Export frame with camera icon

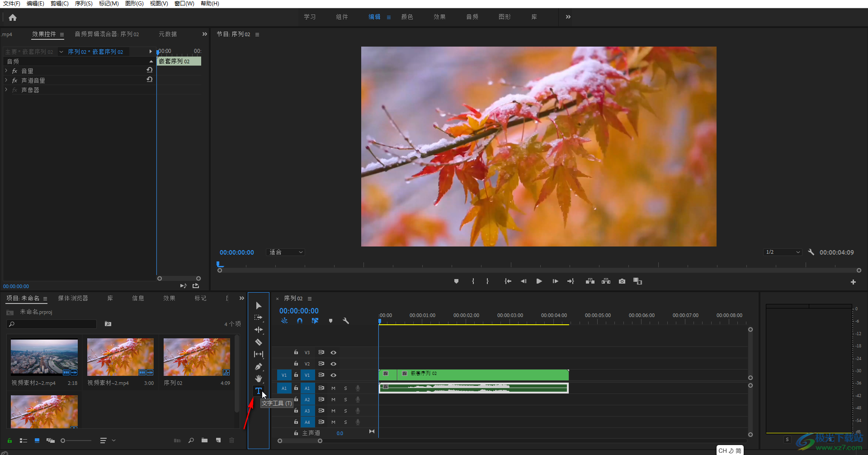(622, 281)
